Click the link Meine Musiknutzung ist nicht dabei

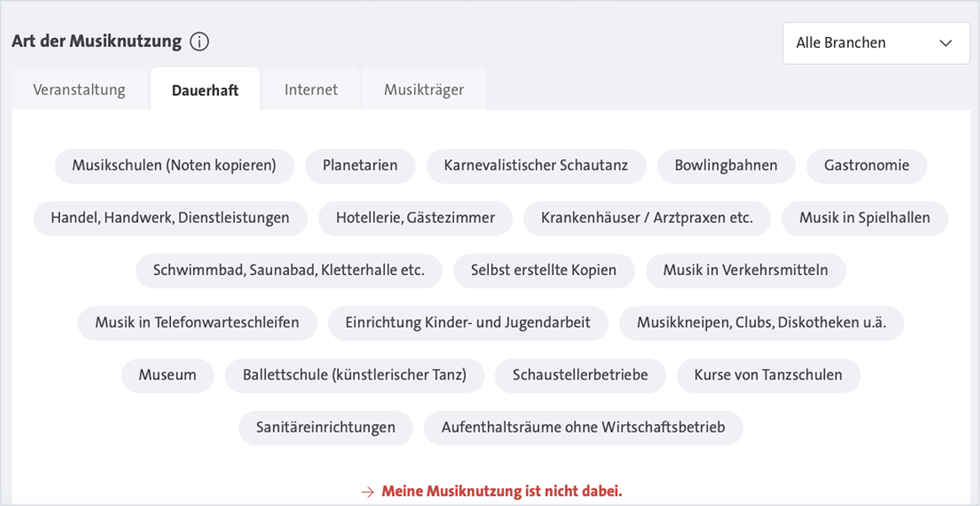(503, 490)
